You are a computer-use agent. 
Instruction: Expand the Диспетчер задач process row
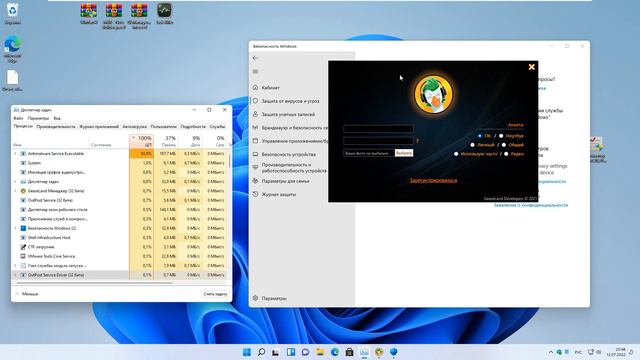[16, 182]
